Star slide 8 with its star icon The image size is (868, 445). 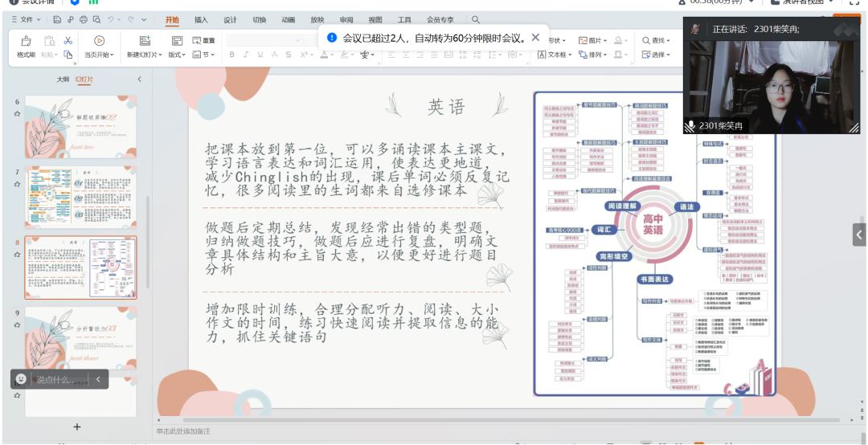coord(17,254)
